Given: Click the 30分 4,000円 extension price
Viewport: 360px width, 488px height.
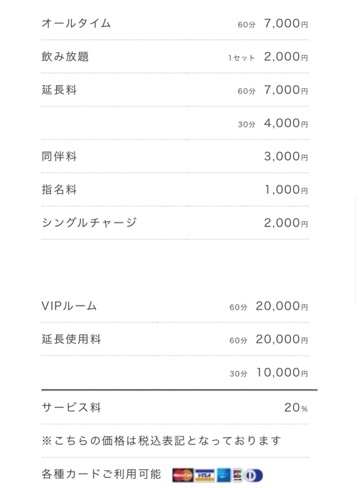Looking at the screenshot, I should (x=273, y=123).
